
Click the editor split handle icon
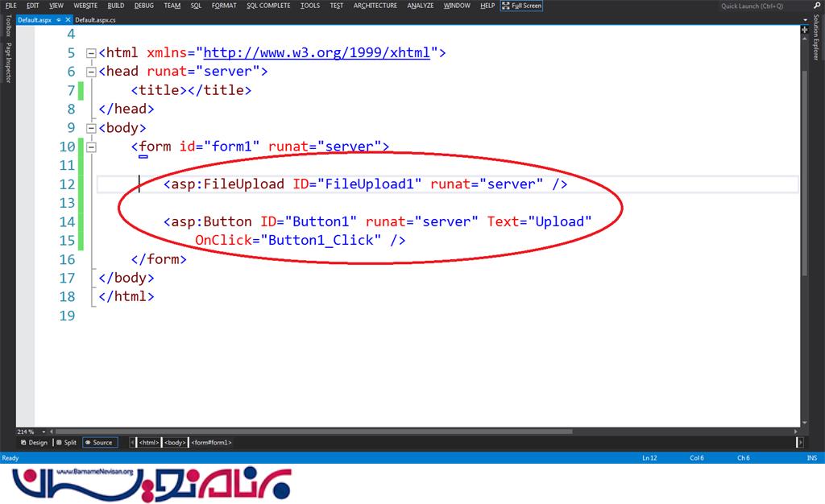click(805, 30)
